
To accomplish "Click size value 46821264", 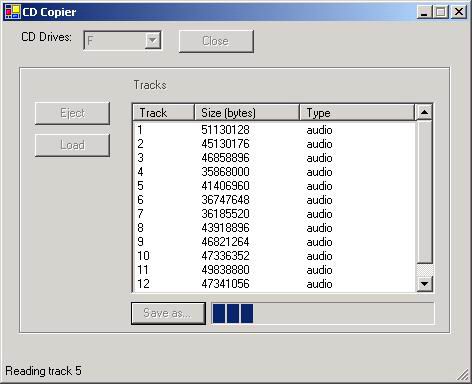I will pos(225,242).
